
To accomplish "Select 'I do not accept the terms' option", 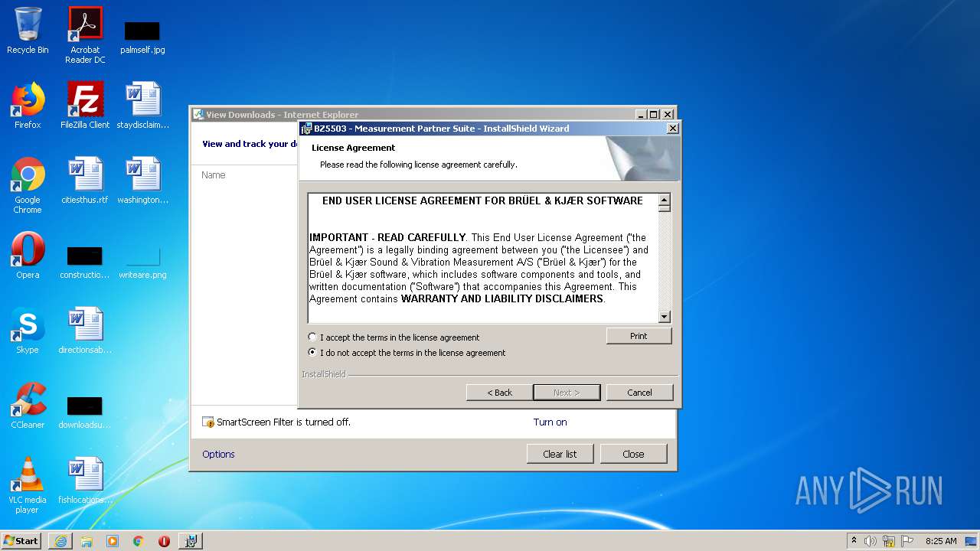I will 312,353.
